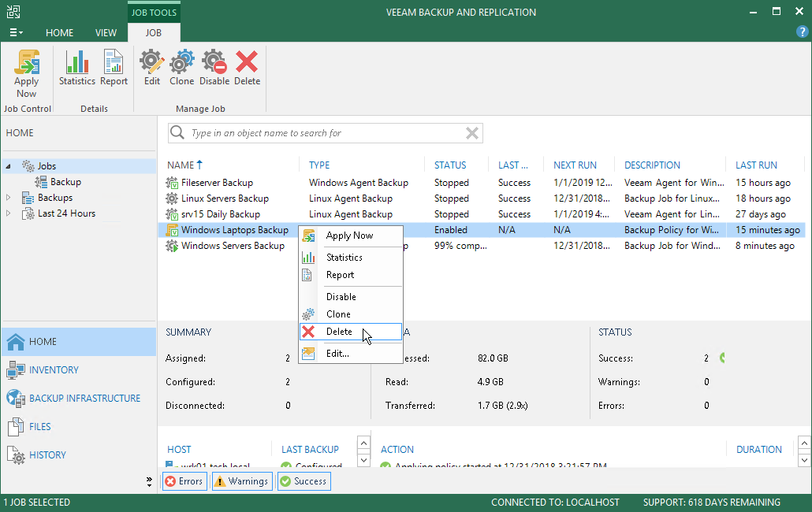The image size is (812, 512).
Task: Sort jobs by STATUS column
Action: tap(450, 165)
